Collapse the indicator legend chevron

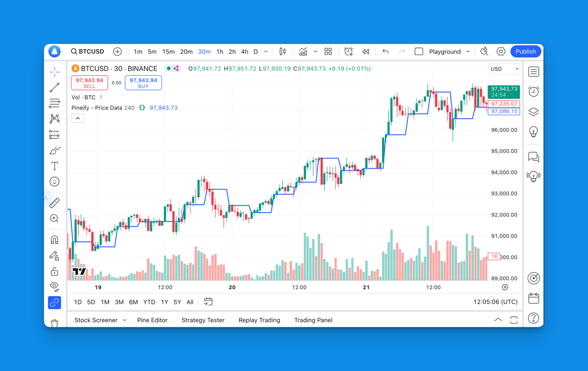pos(78,118)
